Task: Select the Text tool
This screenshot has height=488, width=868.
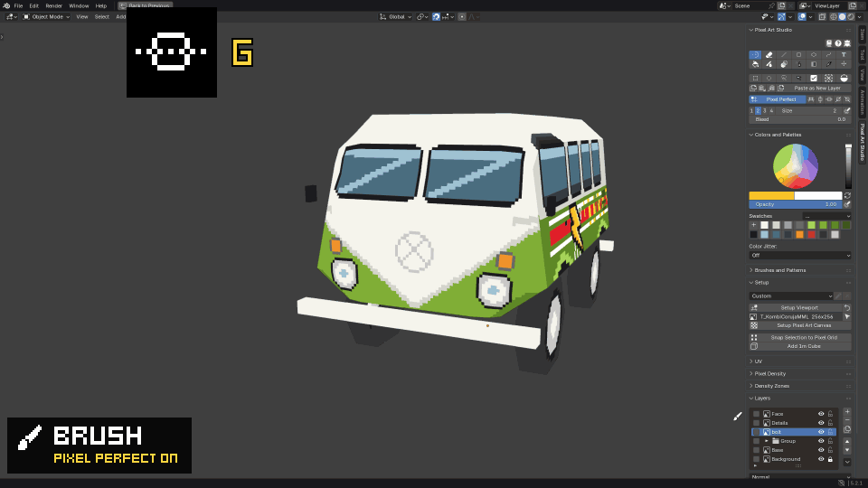Action: click(844, 55)
